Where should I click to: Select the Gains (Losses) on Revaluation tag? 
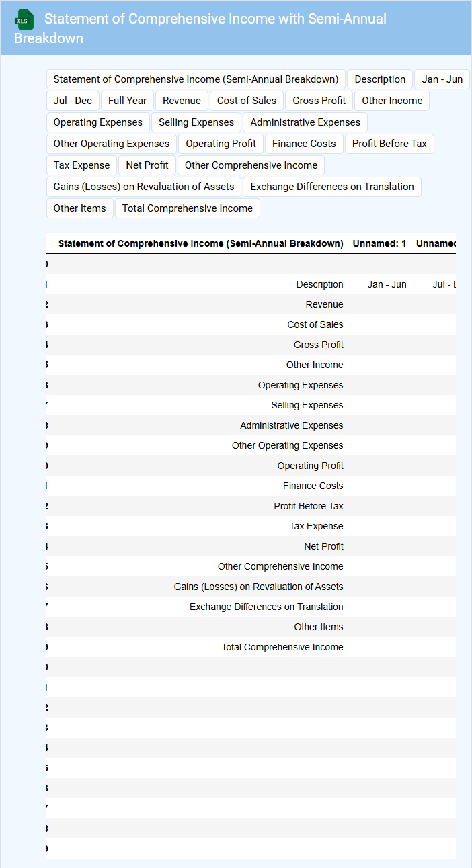[x=144, y=187]
